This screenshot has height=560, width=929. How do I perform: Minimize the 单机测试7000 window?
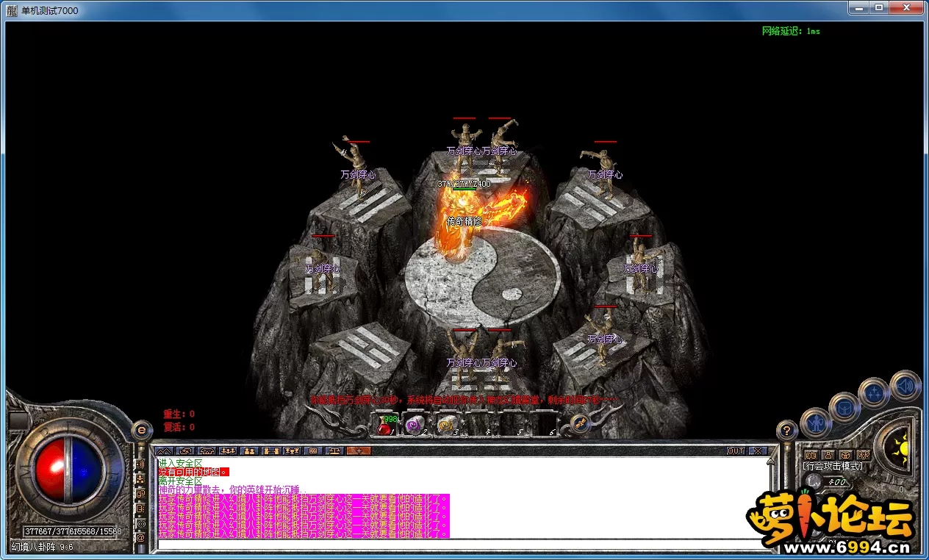[858, 8]
